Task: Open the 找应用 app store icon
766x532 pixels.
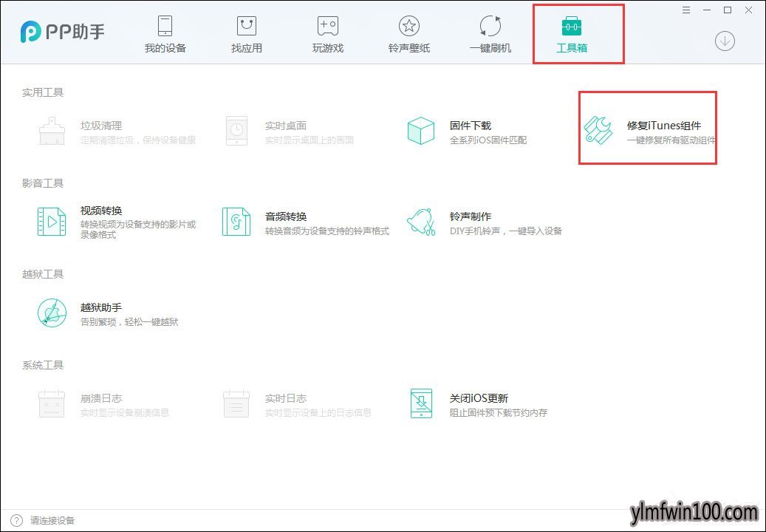Action: coord(247,26)
